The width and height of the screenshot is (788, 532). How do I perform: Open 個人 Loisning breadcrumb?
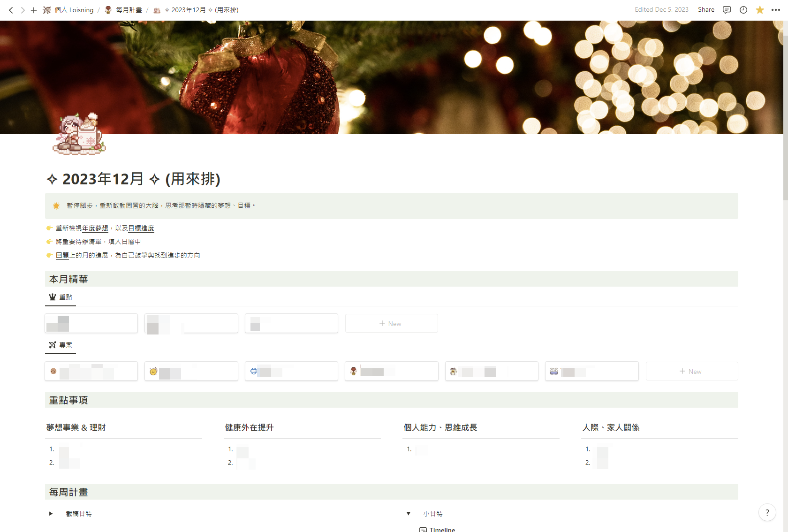[x=68, y=10]
